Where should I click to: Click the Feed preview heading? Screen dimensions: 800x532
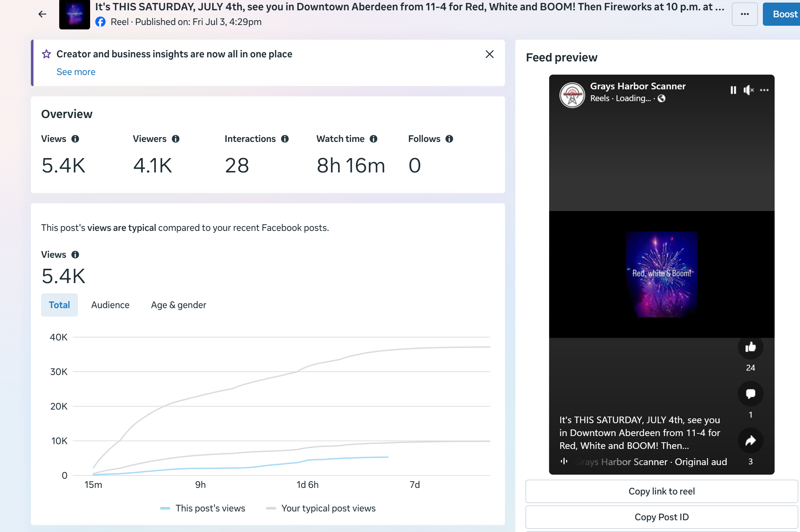tap(562, 57)
